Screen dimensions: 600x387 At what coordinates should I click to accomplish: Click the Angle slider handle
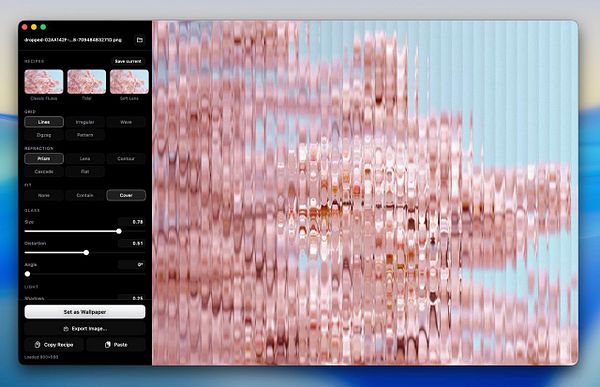point(28,274)
